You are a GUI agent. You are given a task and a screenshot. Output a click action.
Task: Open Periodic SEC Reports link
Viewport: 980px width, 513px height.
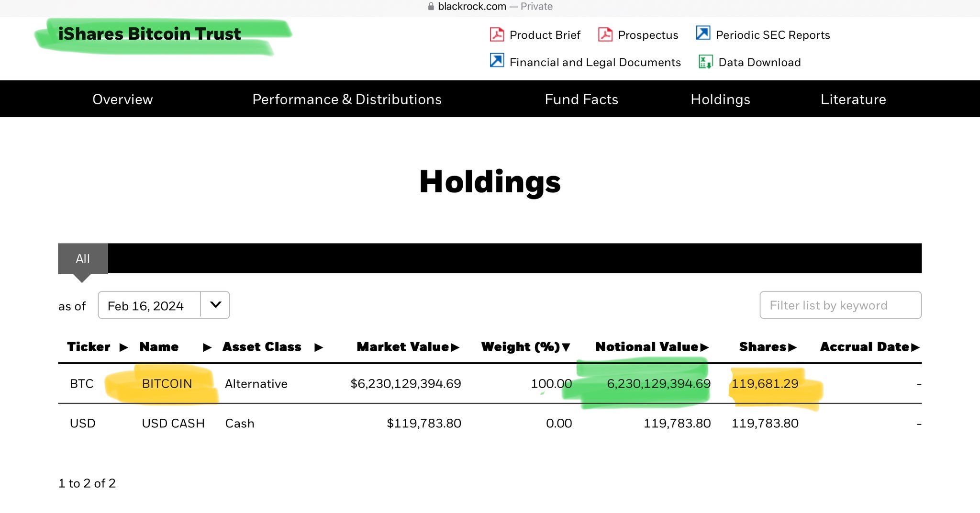tap(773, 35)
